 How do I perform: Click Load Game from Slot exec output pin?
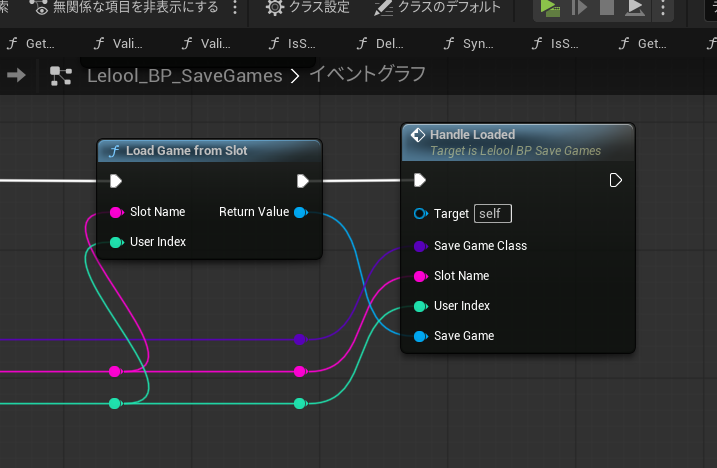303,181
